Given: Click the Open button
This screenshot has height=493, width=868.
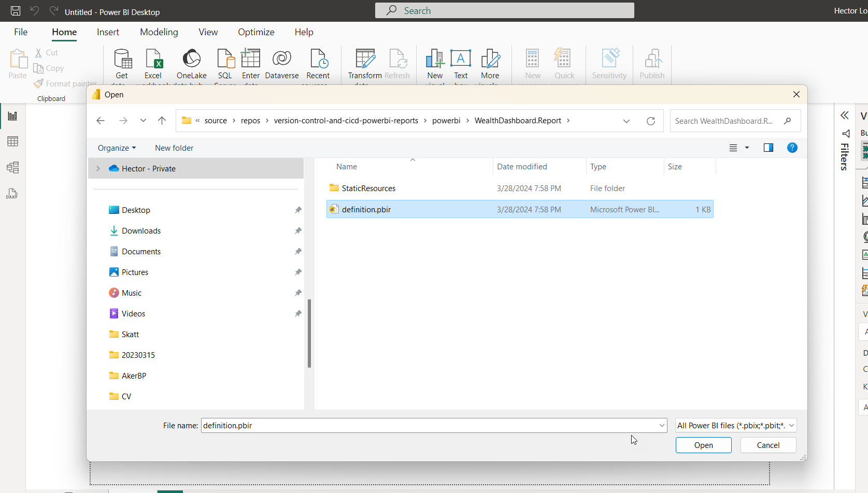Looking at the screenshot, I should point(703,445).
